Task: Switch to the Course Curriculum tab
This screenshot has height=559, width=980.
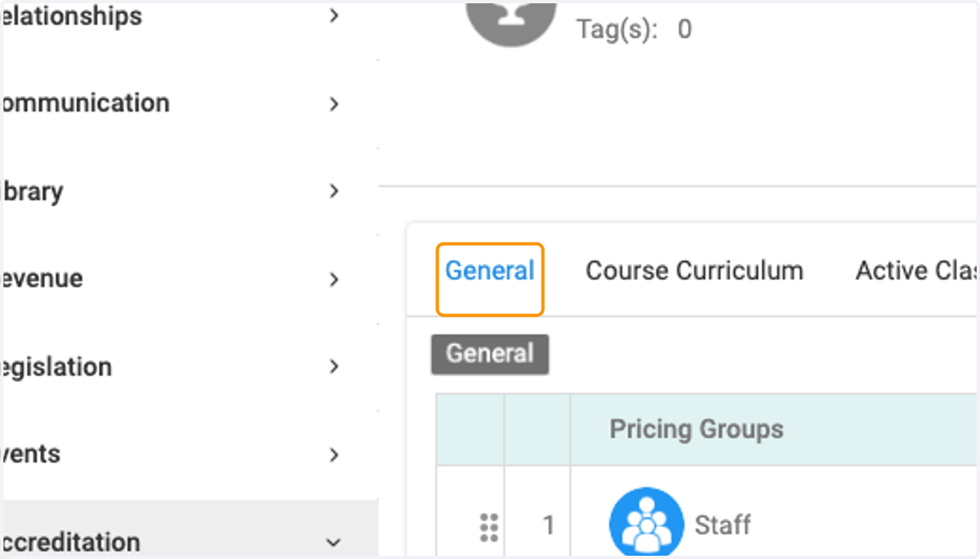Action: pos(694,271)
